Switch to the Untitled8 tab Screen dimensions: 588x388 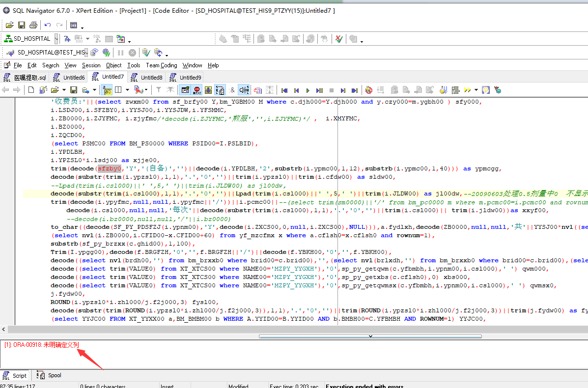point(151,77)
